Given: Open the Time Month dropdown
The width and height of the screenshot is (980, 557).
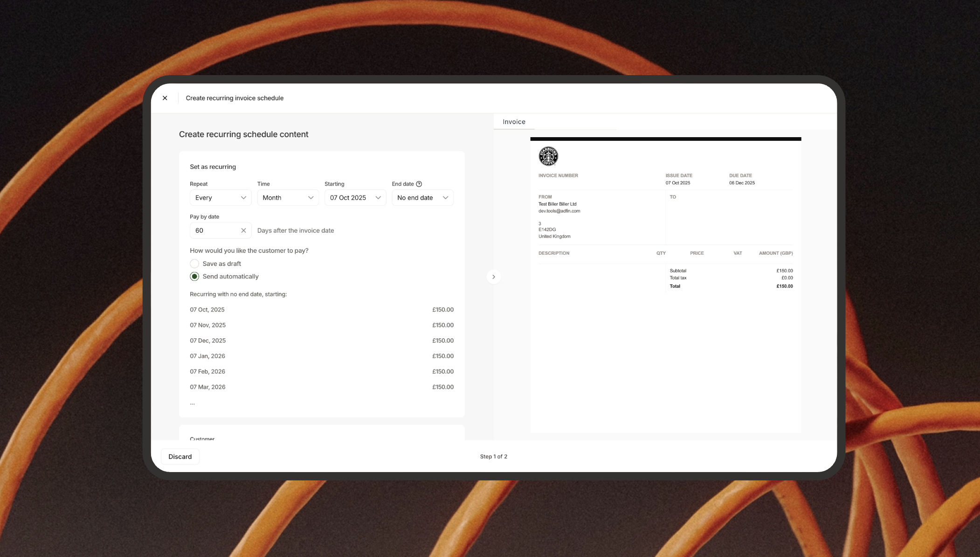Looking at the screenshot, I should tap(288, 198).
